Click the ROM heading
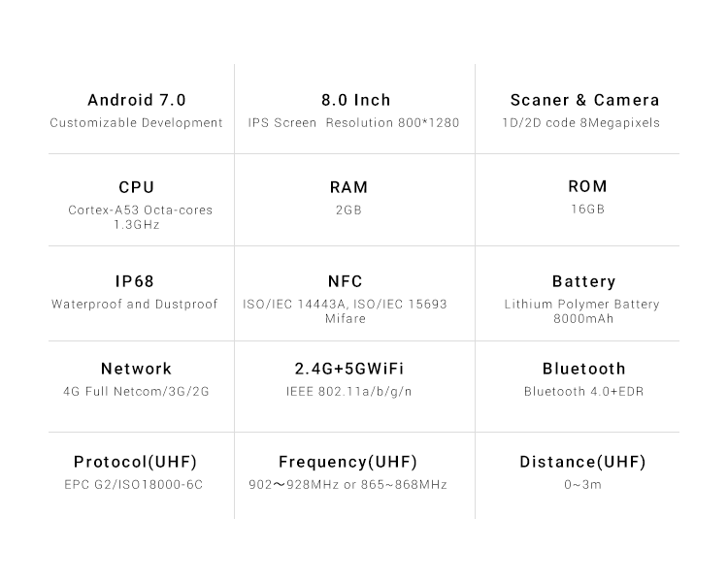The height and width of the screenshot is (582, 728). 587,186
